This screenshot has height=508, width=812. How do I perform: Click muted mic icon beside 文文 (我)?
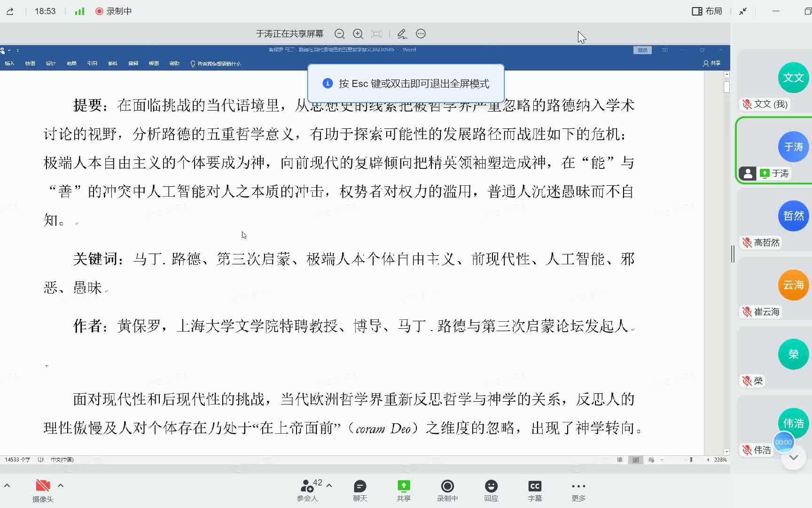click(747, 104)
